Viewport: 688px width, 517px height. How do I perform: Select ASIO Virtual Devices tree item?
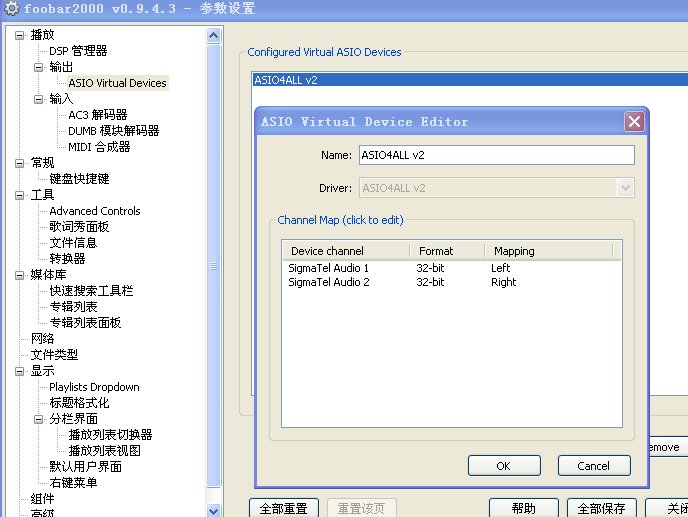(117, 83)
